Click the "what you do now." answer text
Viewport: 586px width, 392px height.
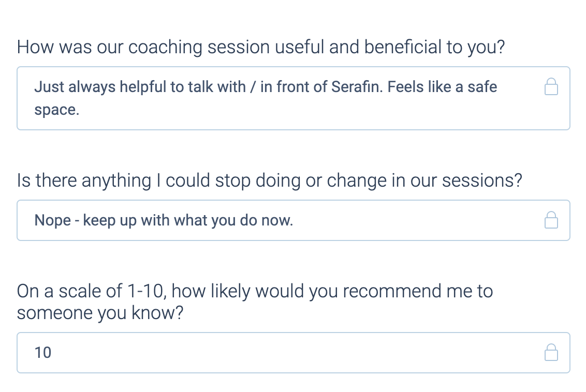pos(233,220)
